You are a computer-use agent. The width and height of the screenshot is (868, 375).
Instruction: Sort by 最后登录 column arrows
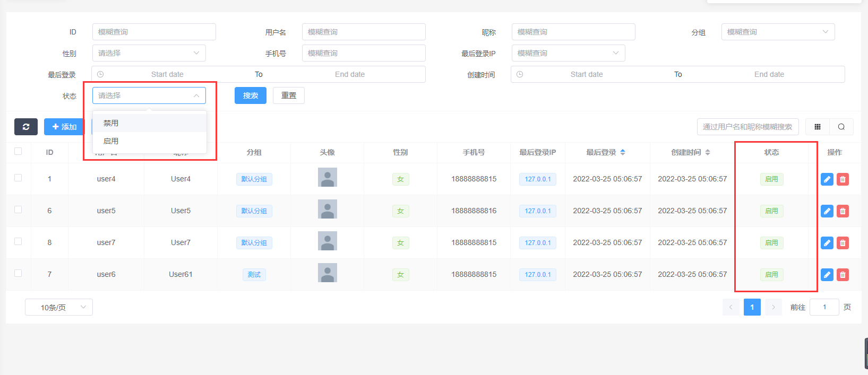coord(623,152)
